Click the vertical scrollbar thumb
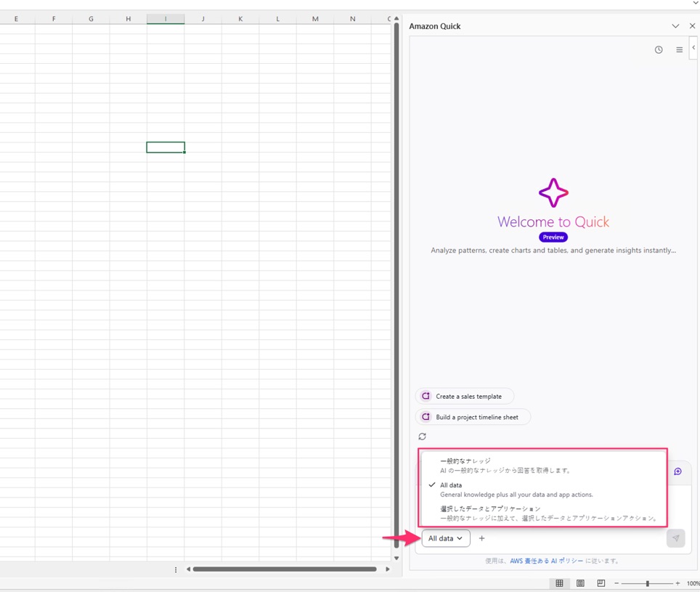The height and width of the screenshot is (592, 700). click(x=396, y=285)
